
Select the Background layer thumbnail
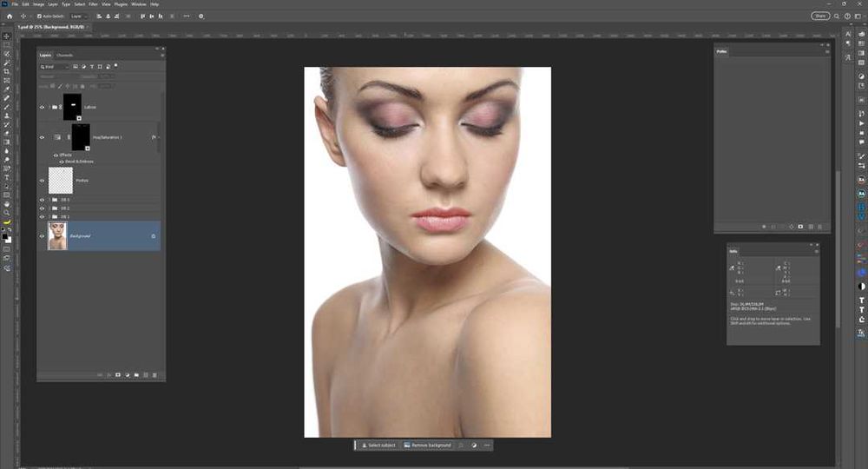57,236
